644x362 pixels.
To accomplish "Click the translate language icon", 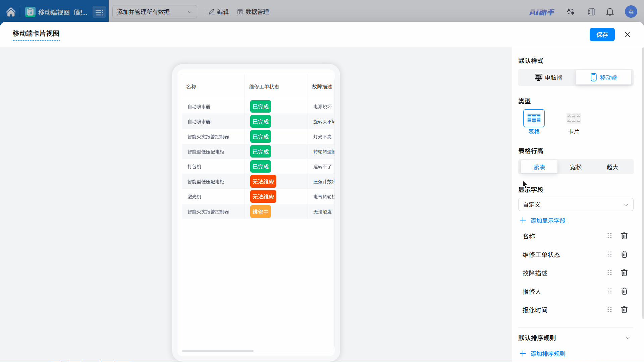I will click(571, 12).
